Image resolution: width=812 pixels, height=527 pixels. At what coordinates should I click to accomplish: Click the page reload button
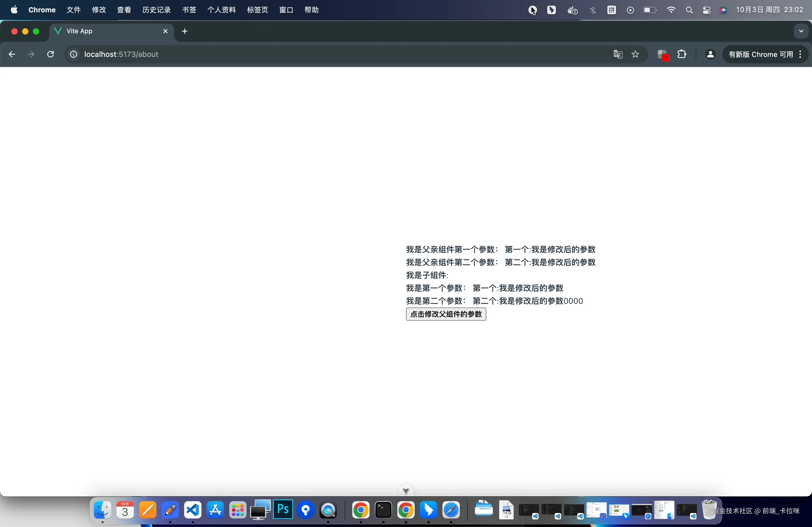pyautogui.click(x=50, y=54)
